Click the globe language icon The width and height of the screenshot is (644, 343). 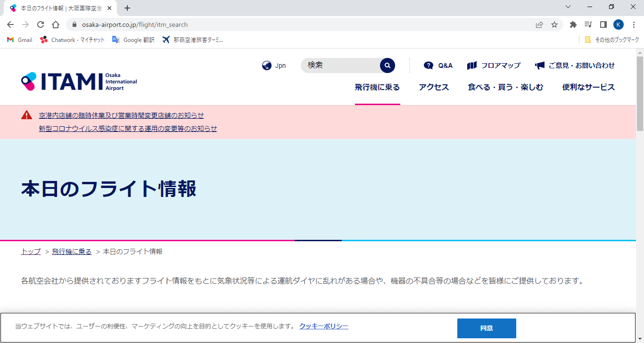coord(267,65)
